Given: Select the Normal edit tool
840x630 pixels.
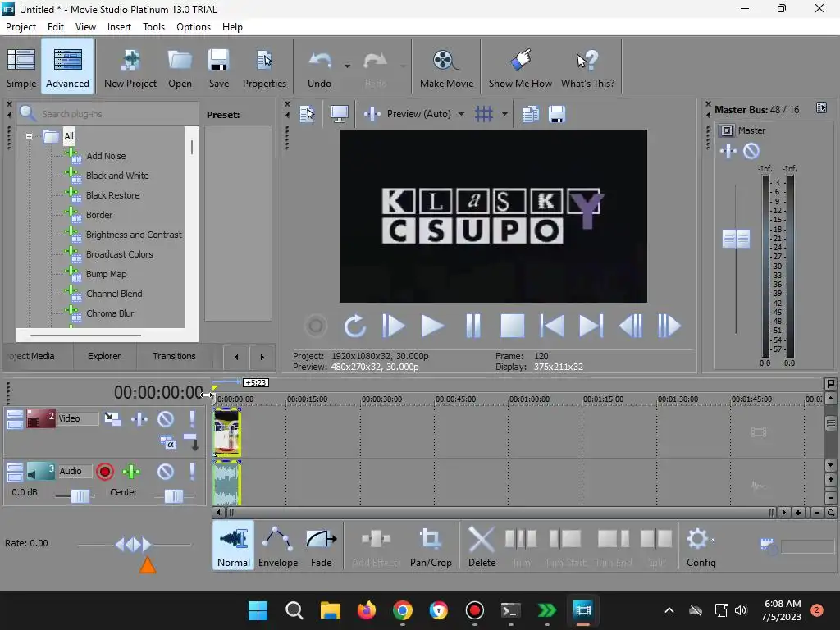Looking at the screenshot, I should (234, 546).
